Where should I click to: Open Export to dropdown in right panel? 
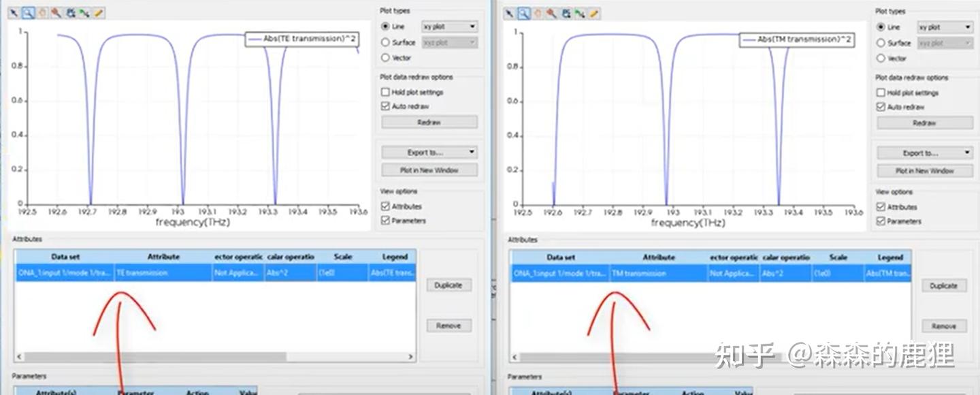pyautogui.click(x=925, y=153)
